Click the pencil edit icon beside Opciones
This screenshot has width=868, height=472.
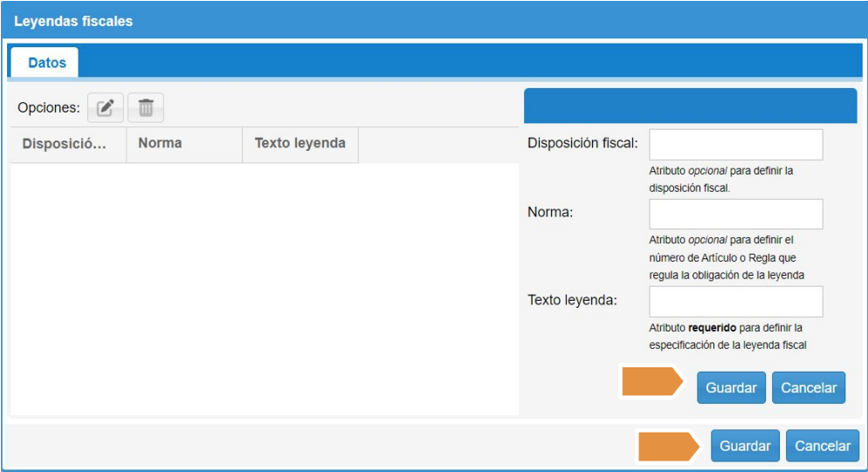(x=106, y=108)
